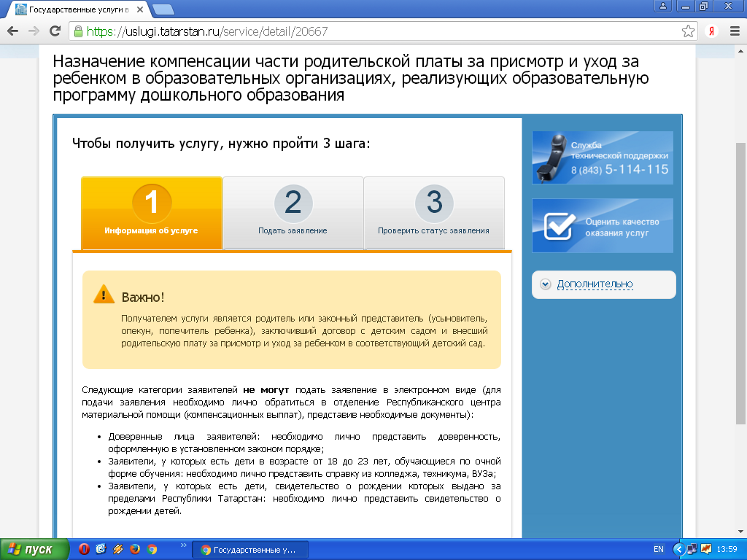Click the page vertical scrollbar thumb
This screenshot has height=560, width=747.
click(740, 284)
